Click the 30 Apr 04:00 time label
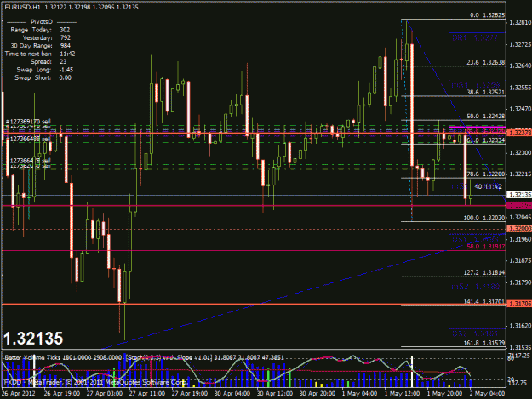 coord(232,394)
